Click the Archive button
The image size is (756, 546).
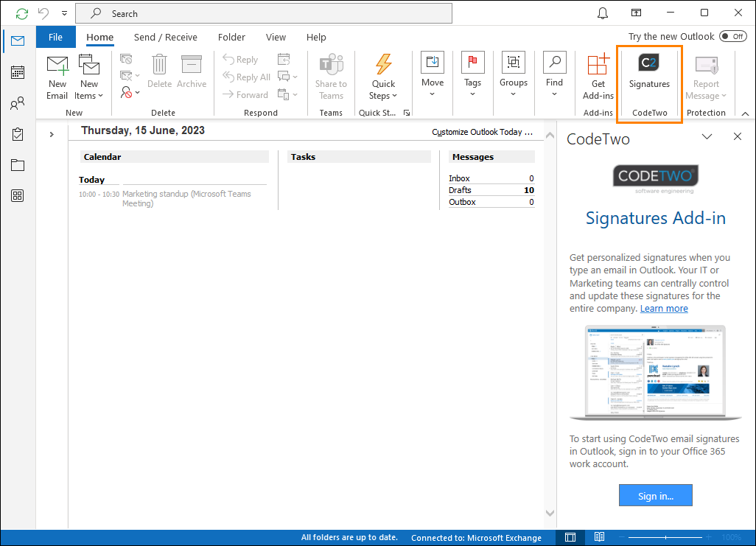192,72
